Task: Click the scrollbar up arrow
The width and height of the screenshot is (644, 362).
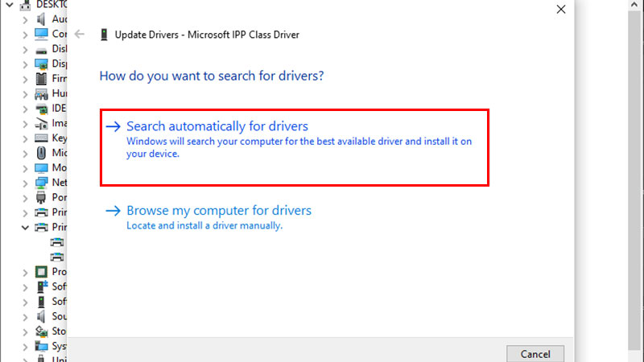Action: 634,5
